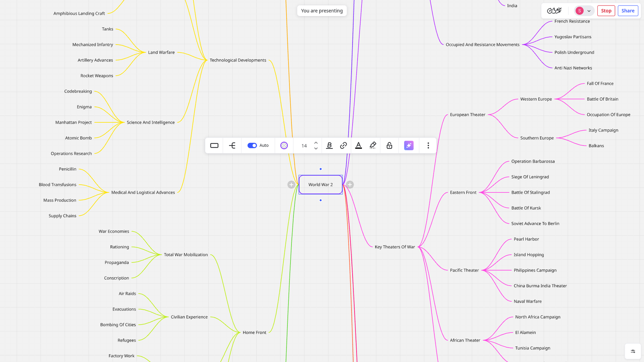Image resolution: width=644 pixels, height=362 pixels.
Task: Click the S user avatar
Action: pyautogui.click(x=580, y=11)
